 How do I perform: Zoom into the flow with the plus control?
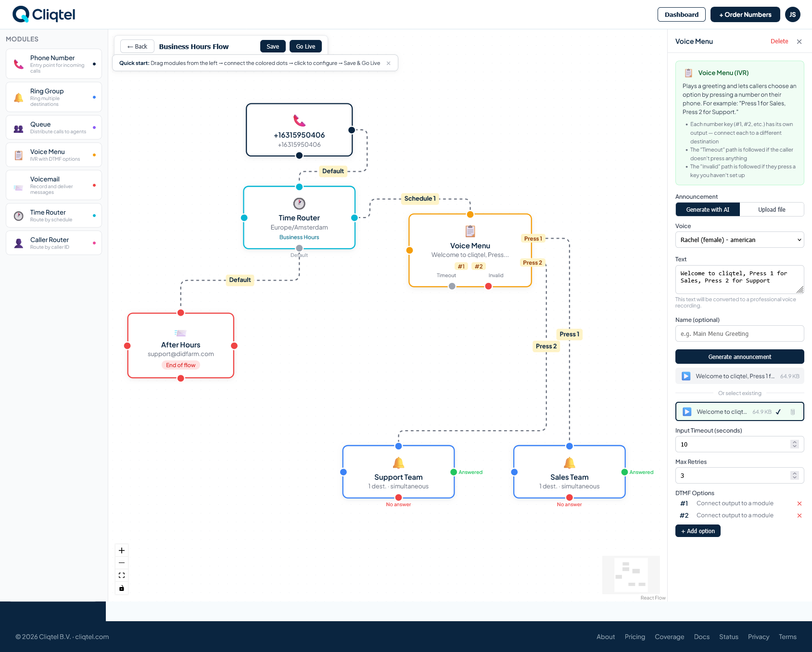click(x=121, y=550)
